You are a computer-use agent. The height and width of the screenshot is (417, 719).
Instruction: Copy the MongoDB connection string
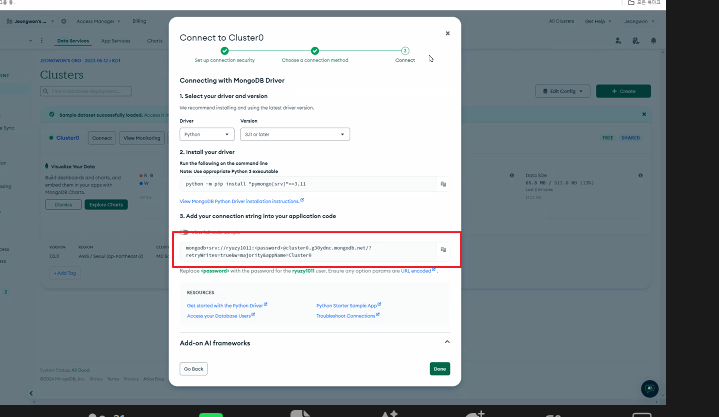[443, 250]
